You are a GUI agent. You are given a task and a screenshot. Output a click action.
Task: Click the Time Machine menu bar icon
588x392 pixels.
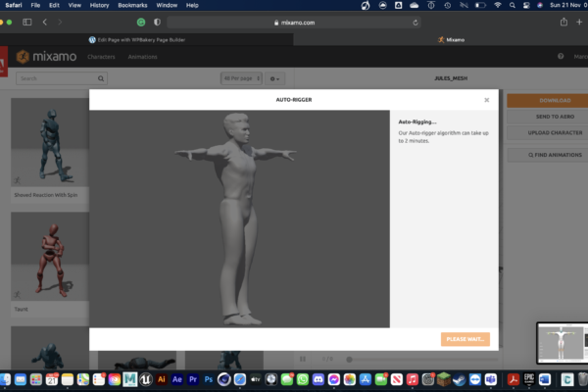click(x=448, y=5)
